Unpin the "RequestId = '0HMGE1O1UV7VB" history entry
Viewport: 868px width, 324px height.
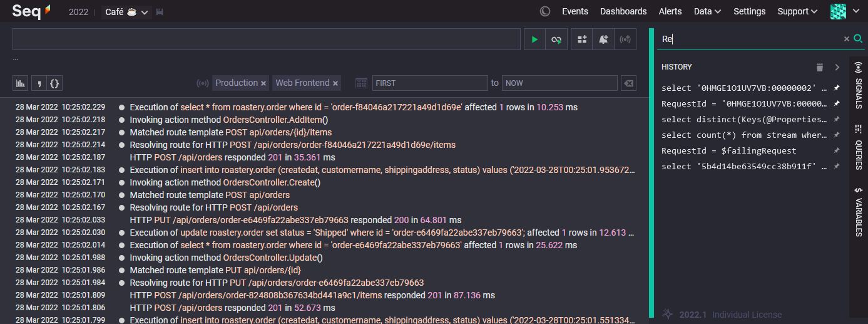[836, 103]
